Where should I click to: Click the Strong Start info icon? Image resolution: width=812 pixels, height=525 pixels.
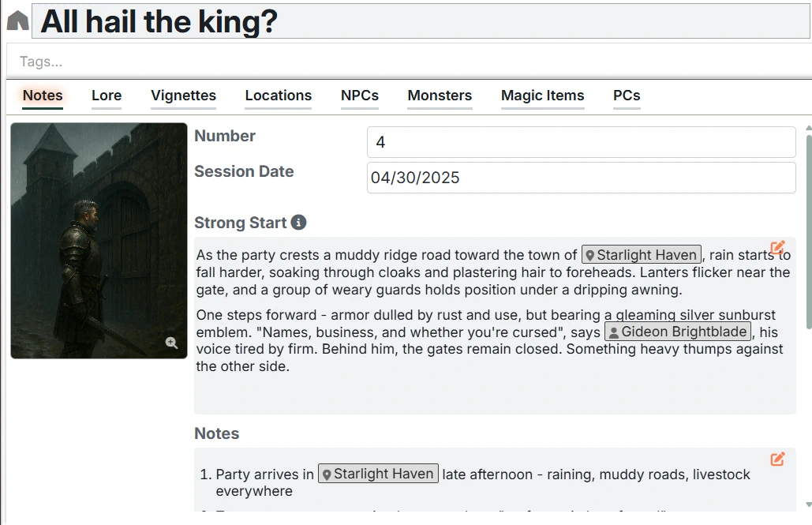click(x=298, y=223)
